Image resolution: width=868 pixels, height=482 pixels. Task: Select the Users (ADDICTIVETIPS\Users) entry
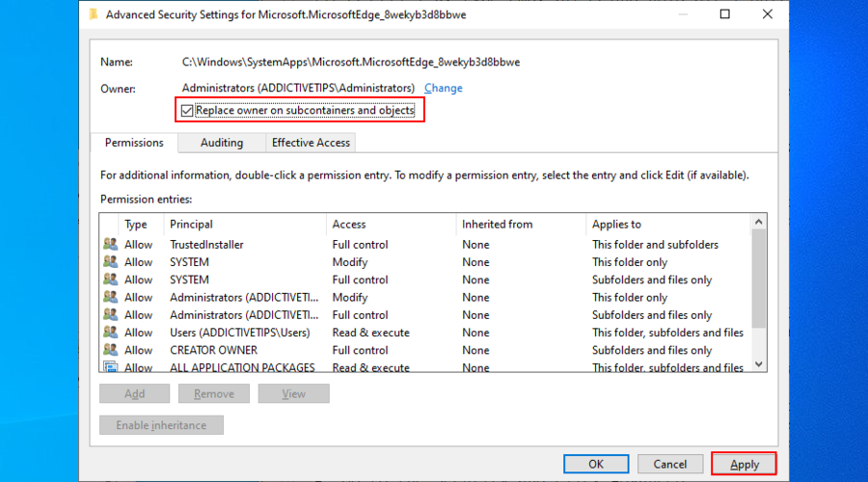tap(425, 333)
